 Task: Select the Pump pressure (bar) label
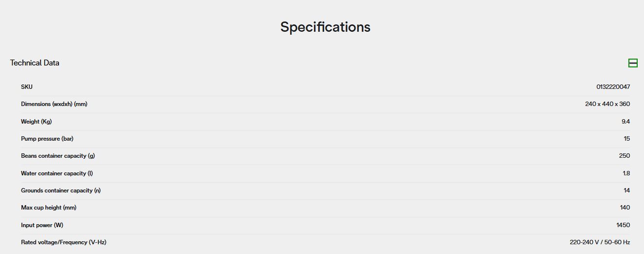point(47,139)
